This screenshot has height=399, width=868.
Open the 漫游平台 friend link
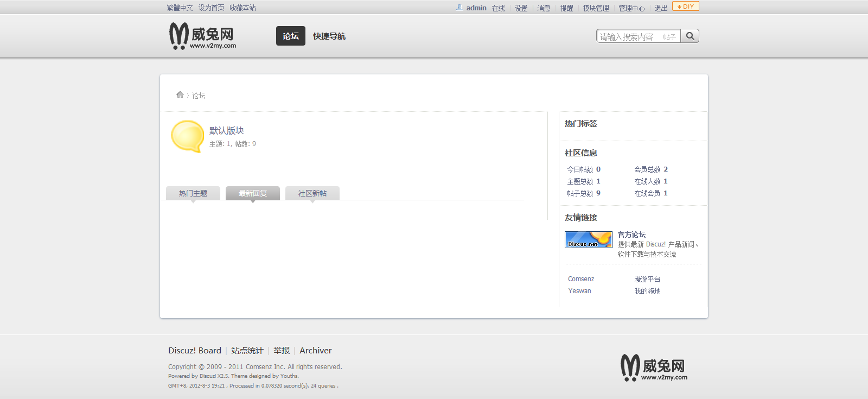648,279
